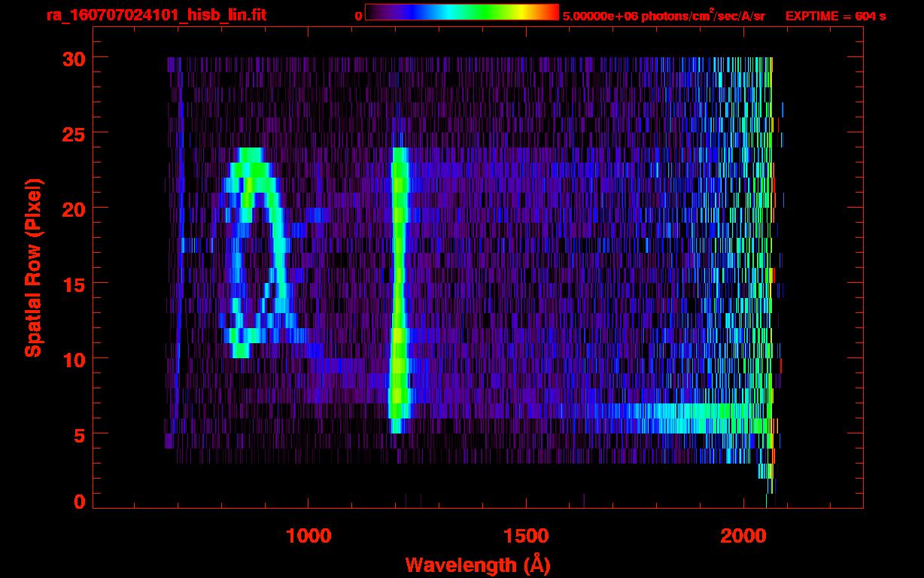The width and height of the screenshot is (924, 578).
Task: Click the 1500 wavelength tick label
Action: click(x=525, y=536)
